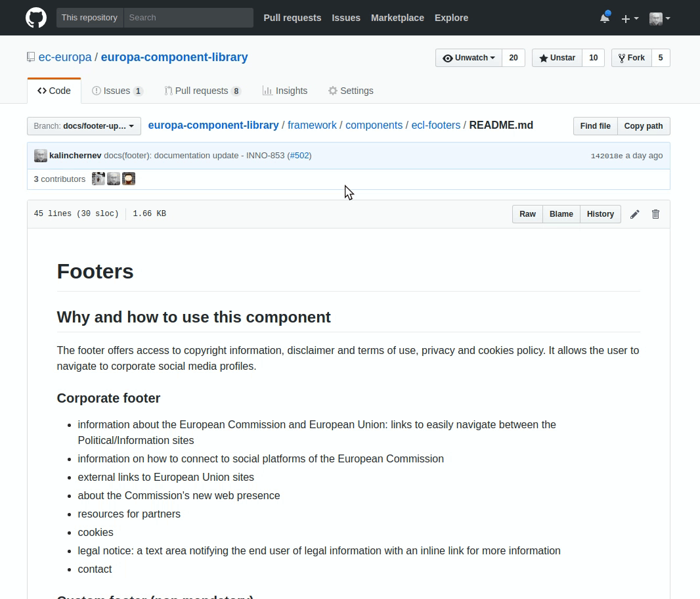Open Issues in top navigation
Viewport: 700px width, 599px height.
click(x=346, y=18)
